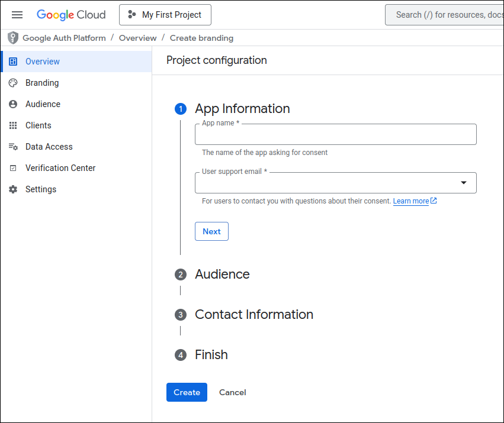Click the Overview breadcrumb item
The image size is (504, 423).
pyautogui.click(x=137, y=37)
